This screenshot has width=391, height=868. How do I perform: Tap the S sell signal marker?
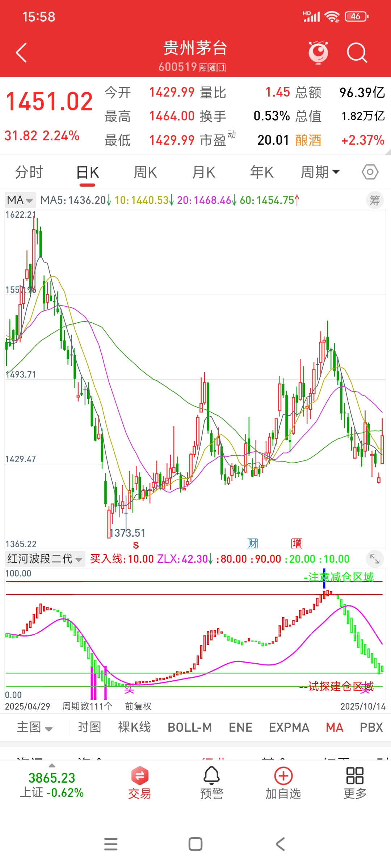136,545
